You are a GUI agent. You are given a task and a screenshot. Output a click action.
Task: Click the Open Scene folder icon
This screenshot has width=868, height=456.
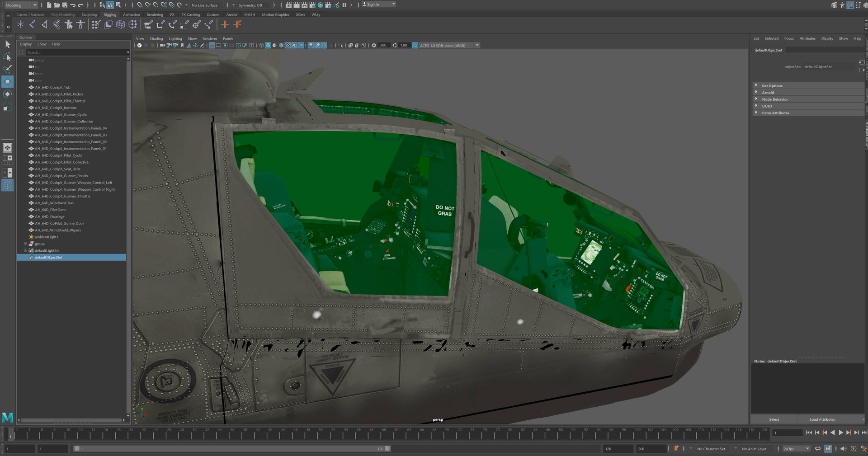[57, 5]
